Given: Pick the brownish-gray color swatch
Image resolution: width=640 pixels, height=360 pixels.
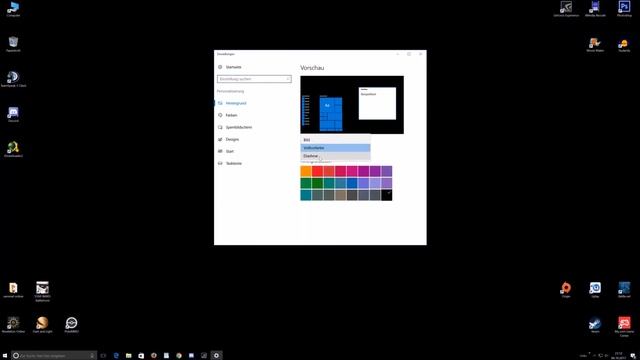Looking at the screenshot, I should pos(340,195).
